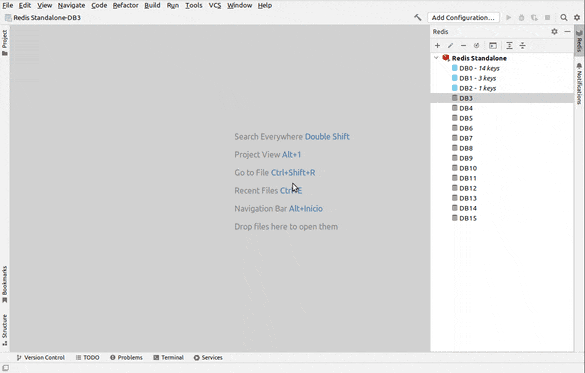Open the Code menu
This screenshot has width=585, height=373.
tap(99, 5)
